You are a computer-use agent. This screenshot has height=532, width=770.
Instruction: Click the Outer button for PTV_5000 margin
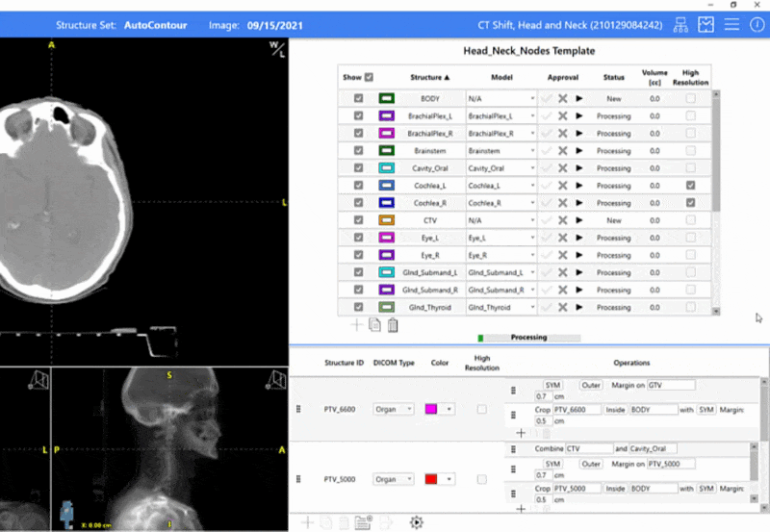click(x=590, y=463)
